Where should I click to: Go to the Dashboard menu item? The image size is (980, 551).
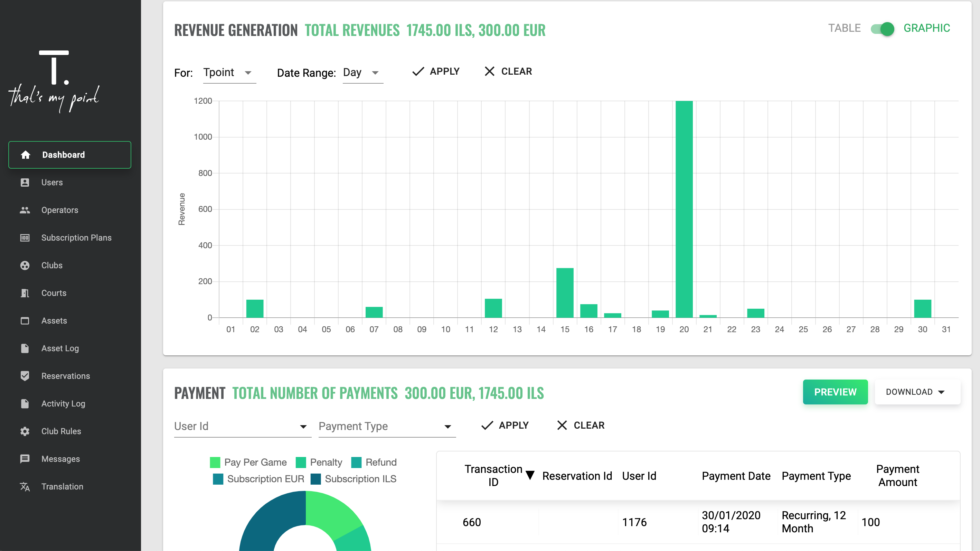tap(69, 155)
